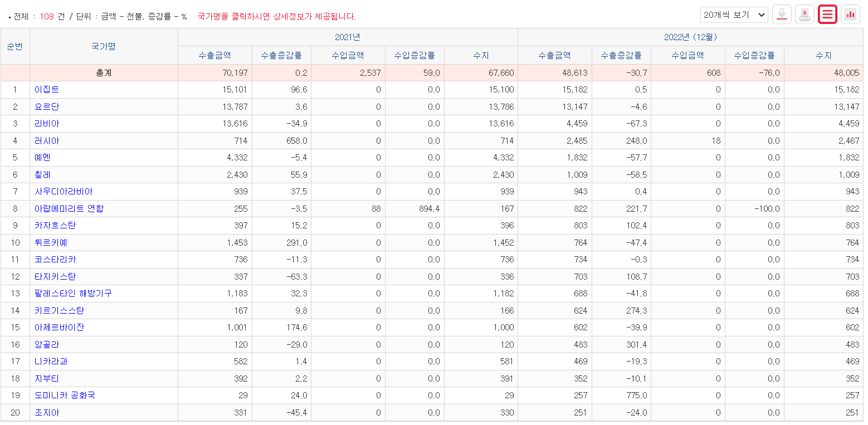Click the 2022년 (12월) header cell

pyautogui.click(x=690, y=37)
